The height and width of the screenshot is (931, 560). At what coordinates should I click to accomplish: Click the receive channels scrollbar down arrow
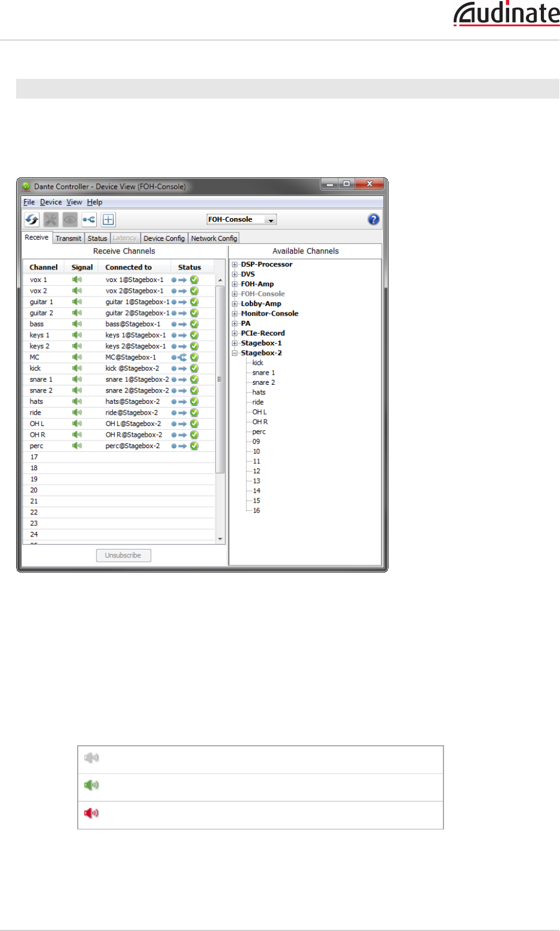pos(220,538)
